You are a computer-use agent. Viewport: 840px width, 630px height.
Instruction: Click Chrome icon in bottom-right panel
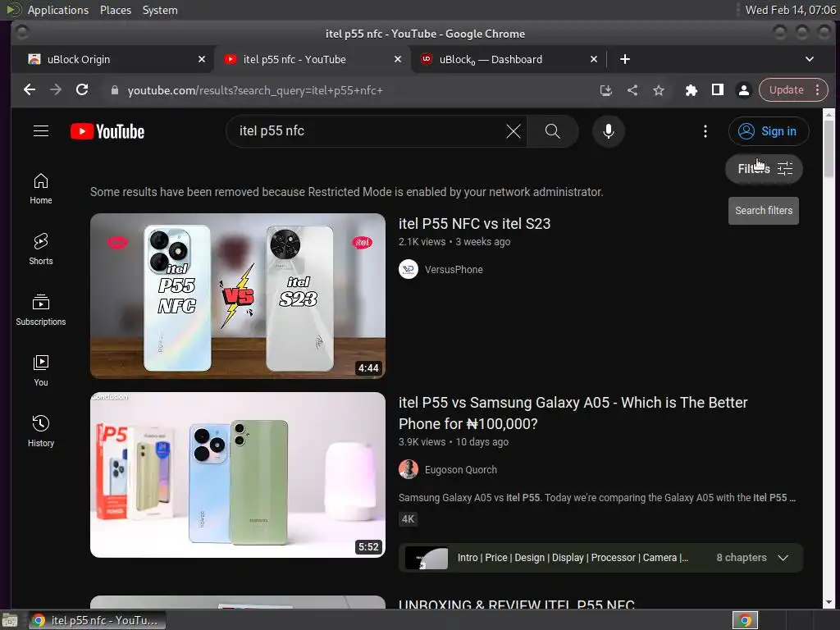745,620
